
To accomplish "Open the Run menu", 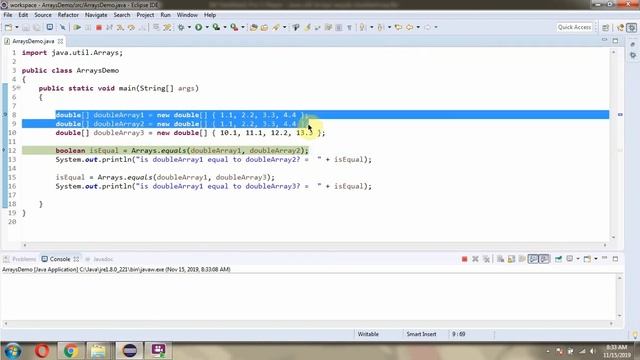I will pos(165,15).
